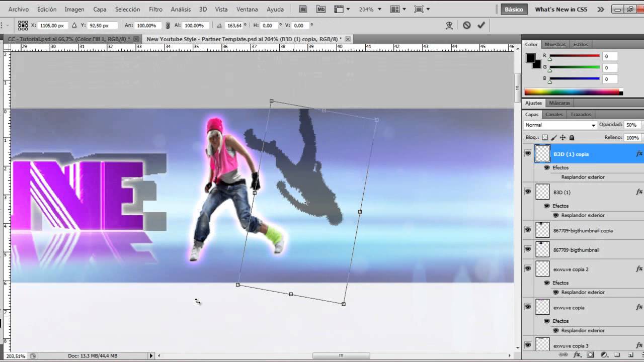Open the Capa menu
Screen dimensions: 644x362
(x=100, y=9)
